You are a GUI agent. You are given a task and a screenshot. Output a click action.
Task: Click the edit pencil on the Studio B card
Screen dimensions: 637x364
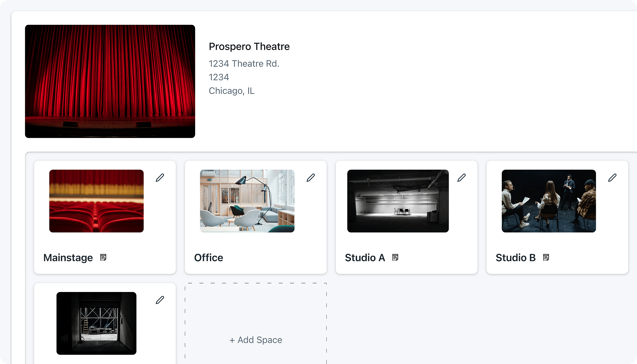612,178
